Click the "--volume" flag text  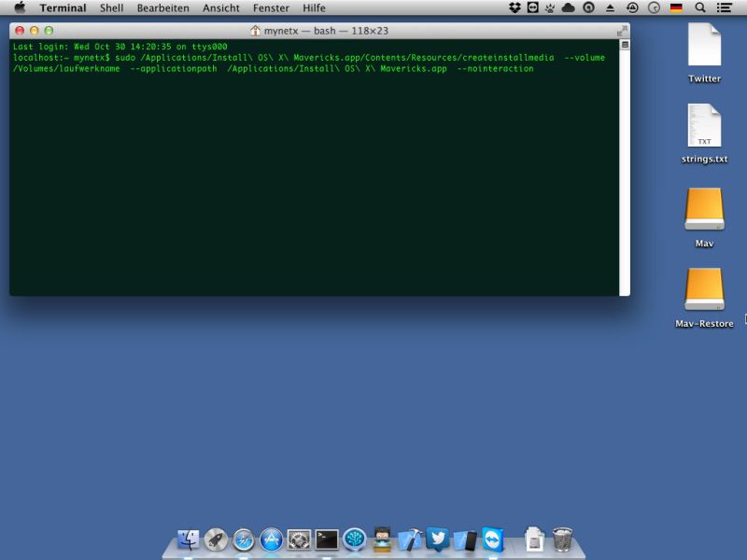585,58
